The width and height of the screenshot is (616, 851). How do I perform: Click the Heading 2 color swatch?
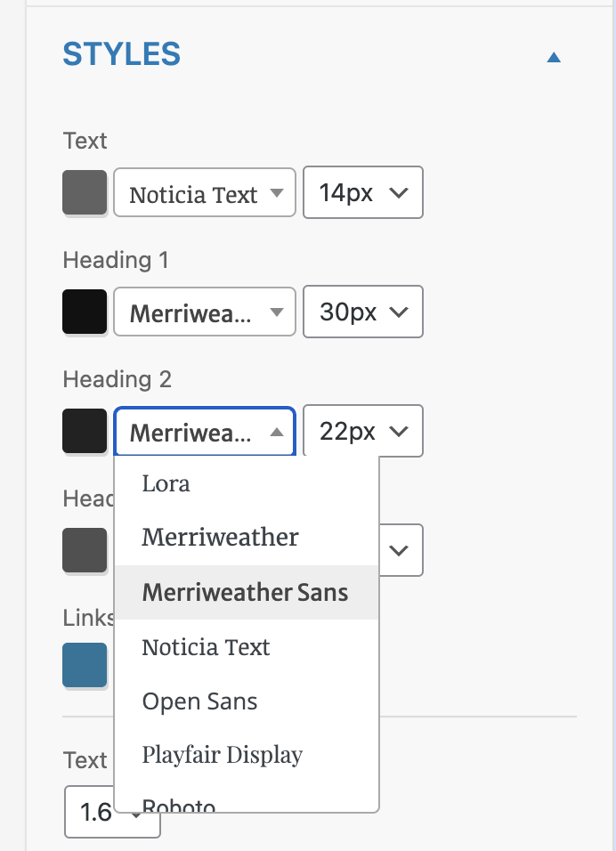click(x=85, y=432)
